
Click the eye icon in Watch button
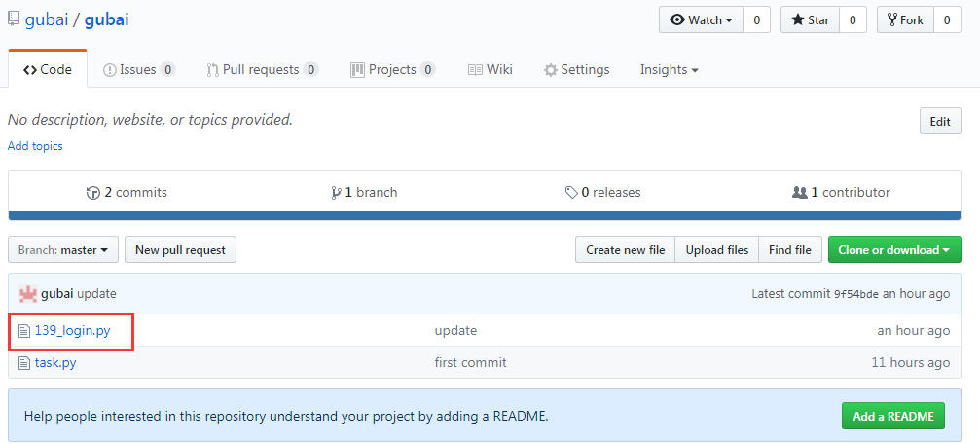[x=677, y=20]
